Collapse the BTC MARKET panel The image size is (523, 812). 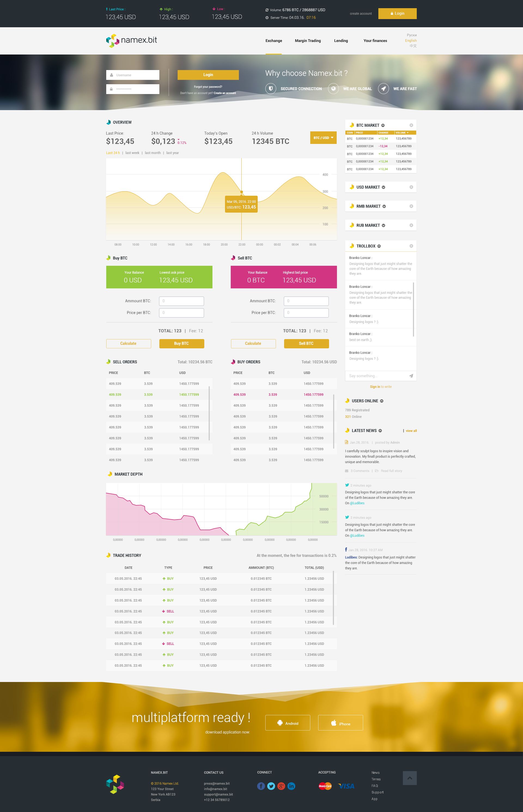point(383,125)
